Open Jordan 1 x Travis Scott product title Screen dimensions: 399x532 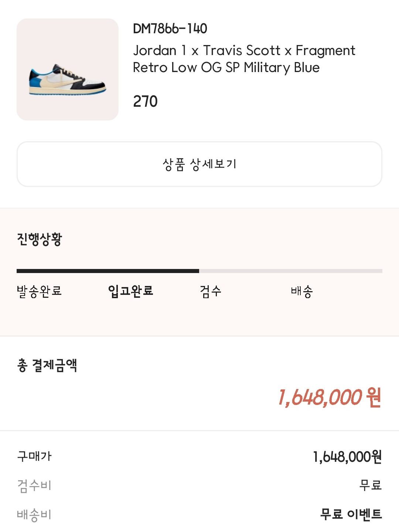click(244, 59)
